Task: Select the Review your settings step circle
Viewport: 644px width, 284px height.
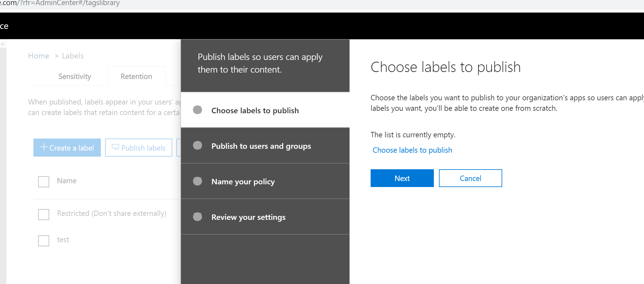Action: pyautogui.click(x=198, y=217)
